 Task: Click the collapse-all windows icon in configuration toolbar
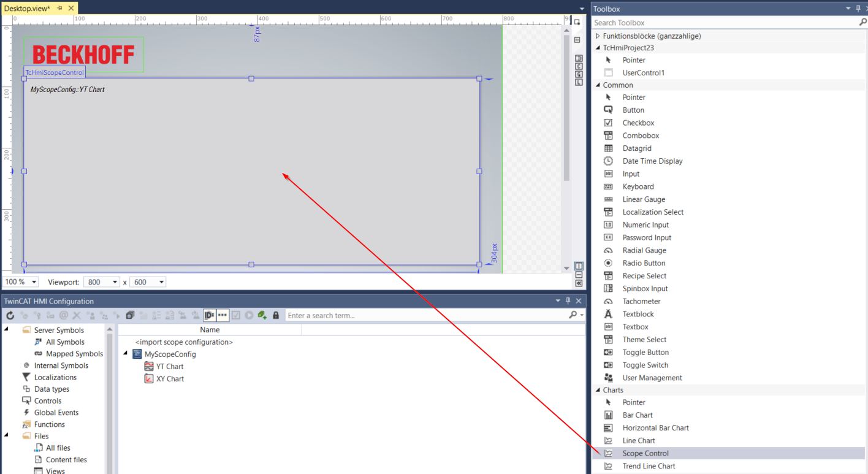(x=130, y=315)
